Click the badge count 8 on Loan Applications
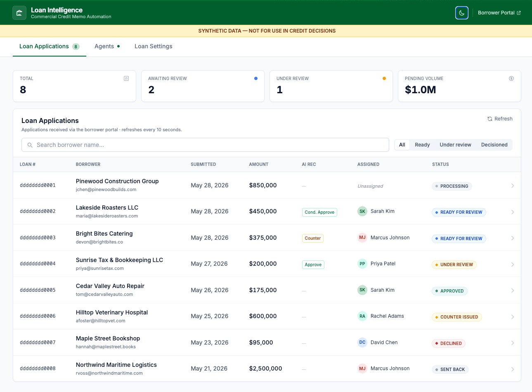The height and width of the screenshot is (392, 532). coord(76,47)
